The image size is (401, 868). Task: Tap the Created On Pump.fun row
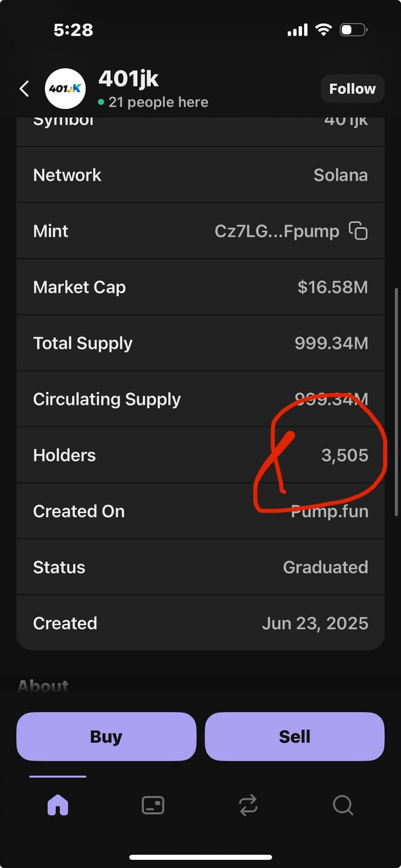coord(200,511)
